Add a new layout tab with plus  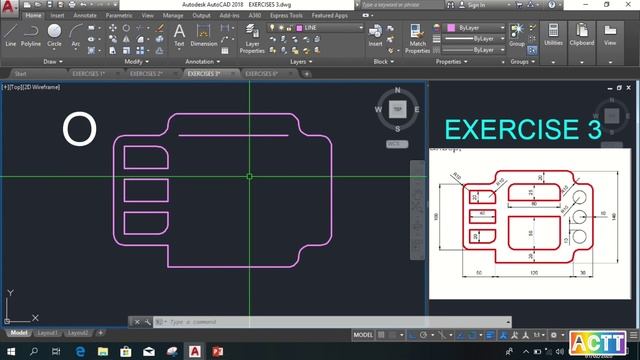[100, 333]
